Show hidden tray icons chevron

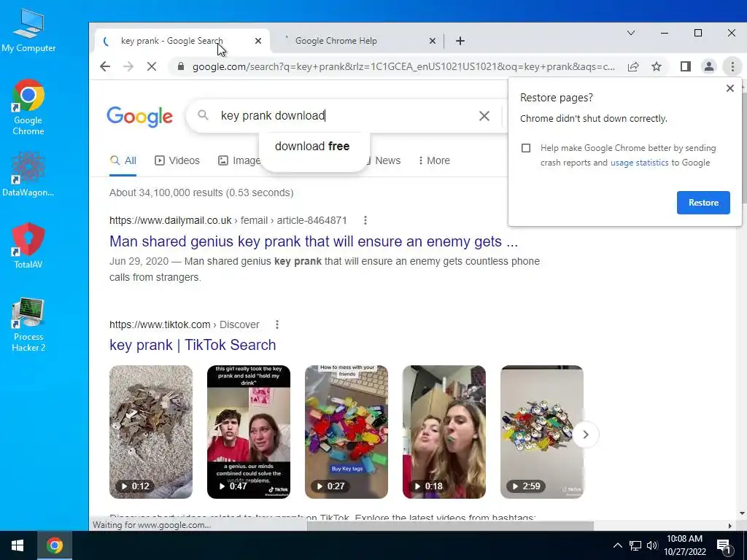pyautogui.click(x=617, y=545)
